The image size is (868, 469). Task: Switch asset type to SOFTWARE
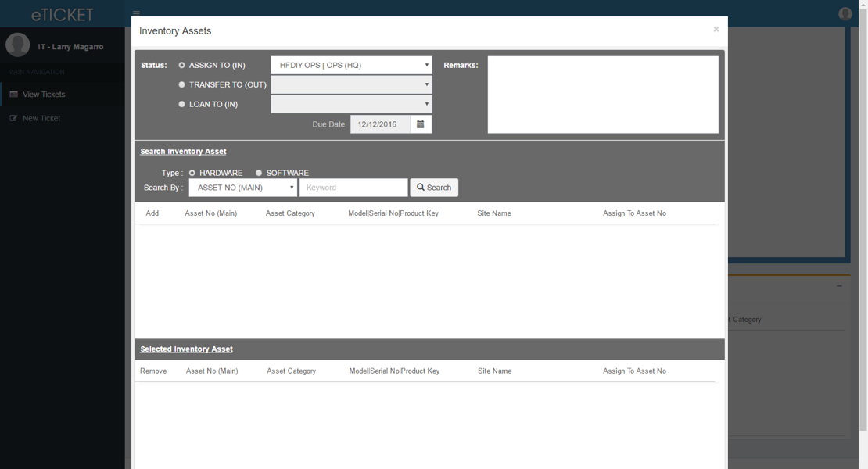click(260, 173)
